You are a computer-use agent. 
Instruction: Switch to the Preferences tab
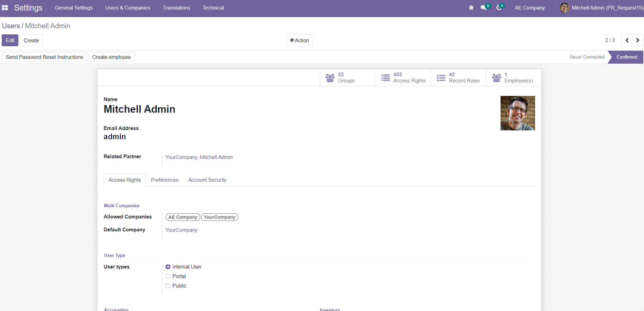click(164, 180)
